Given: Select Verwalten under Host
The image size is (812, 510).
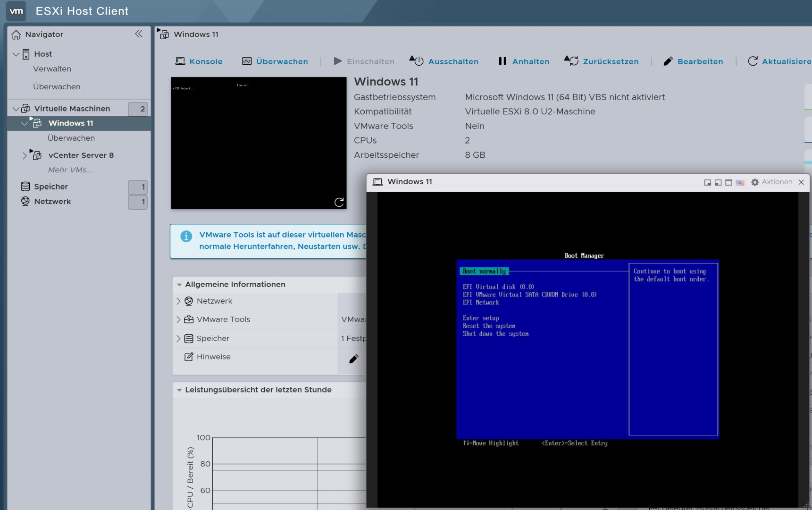Looking at the screenshot, I should pyautogui.click(x=52, y=69).
